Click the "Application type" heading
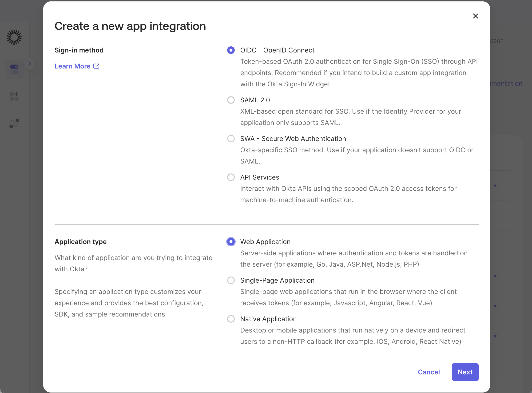Image resolution: width=532 pixels, height=393 pixels. click(81, 242)
